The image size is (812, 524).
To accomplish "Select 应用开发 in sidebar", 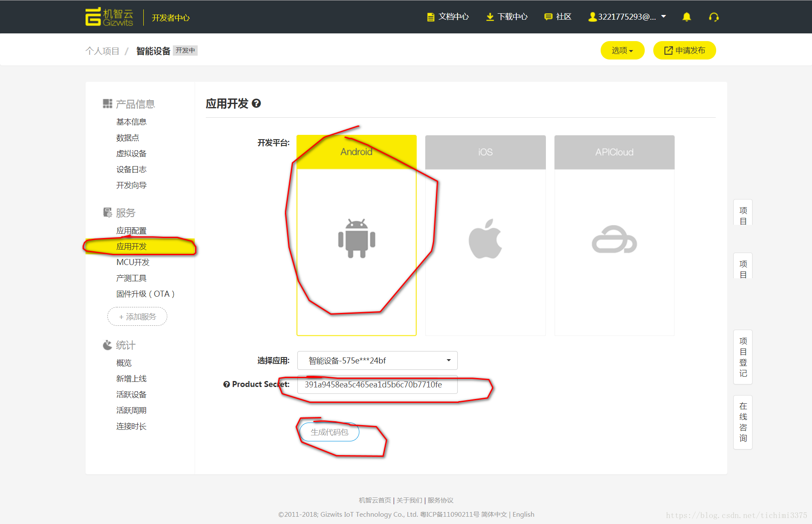I will 140,246.
